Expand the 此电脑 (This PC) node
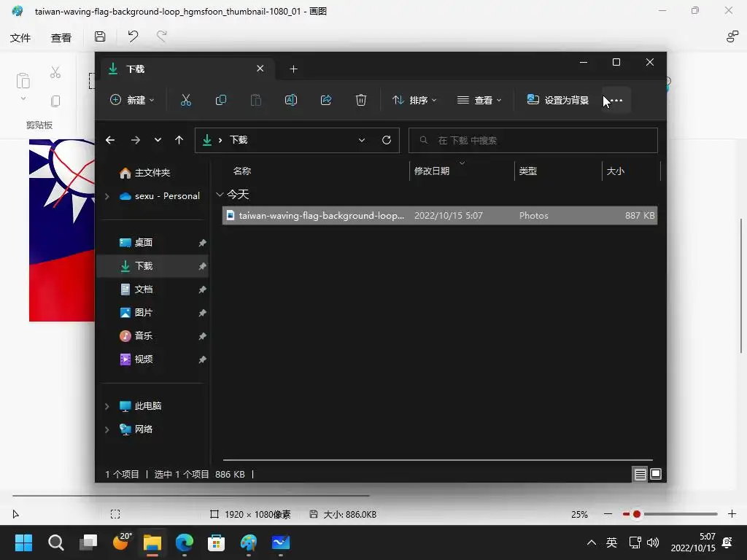Image resolution: width=747 pixels, height=560 pixels. point(107,406)
